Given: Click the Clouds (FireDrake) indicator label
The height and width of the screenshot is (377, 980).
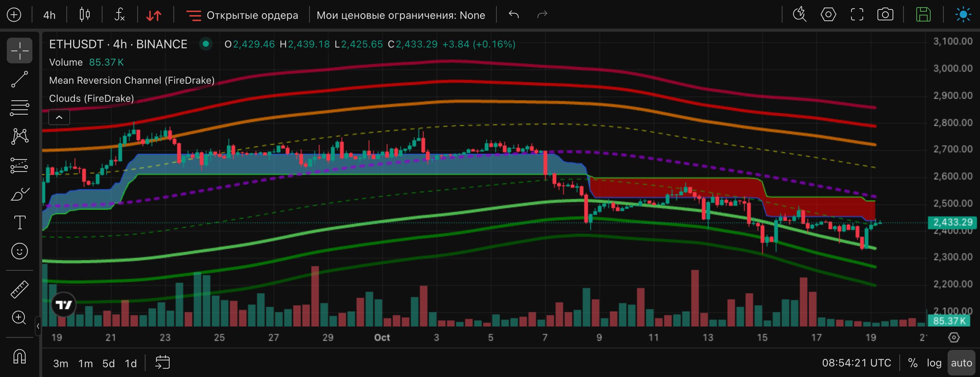Looking at the screenshot, I should click(92, 98).
